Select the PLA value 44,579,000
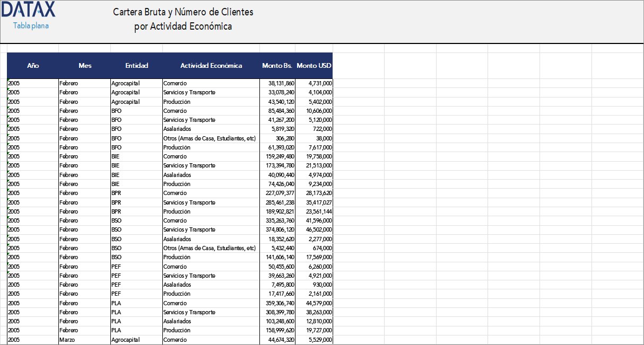The width and height of the screenshot is (644, 345). 318,303
